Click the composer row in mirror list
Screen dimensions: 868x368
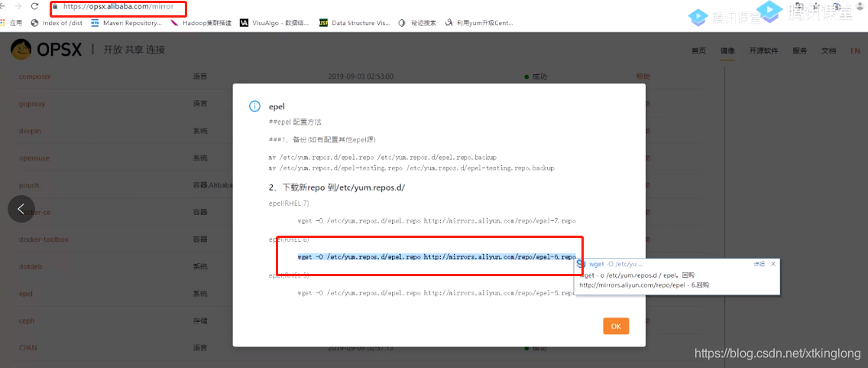(x=357, y=77)
